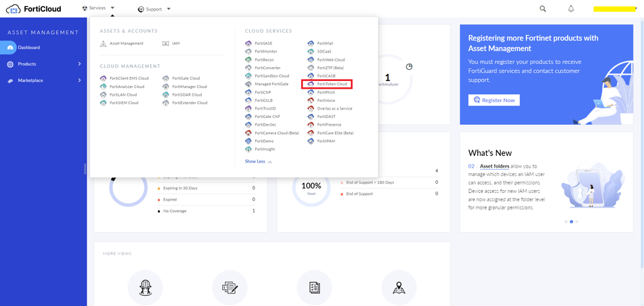
Task: Click the FortiCloud logo
Action: (x=32, y=8)
